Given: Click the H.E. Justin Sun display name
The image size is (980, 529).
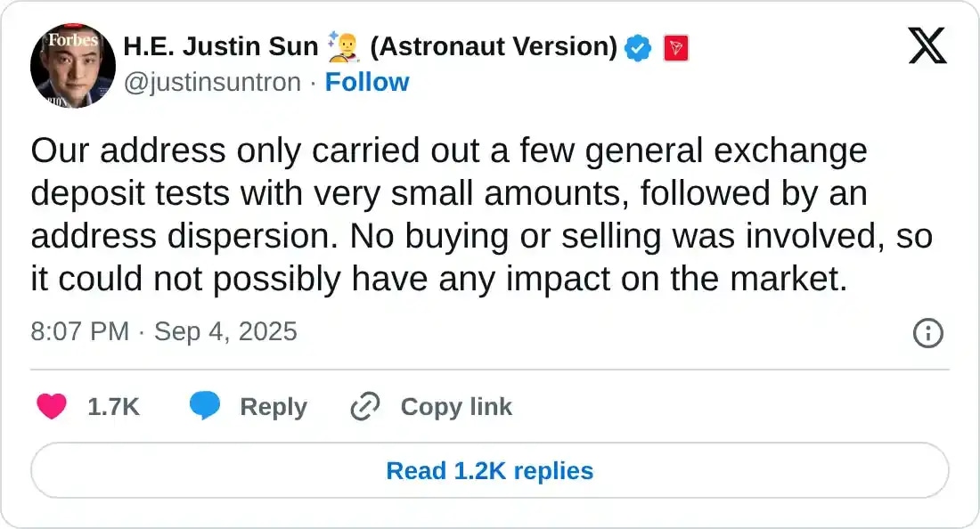Looking at the screenshot, I should pos(221,48).
